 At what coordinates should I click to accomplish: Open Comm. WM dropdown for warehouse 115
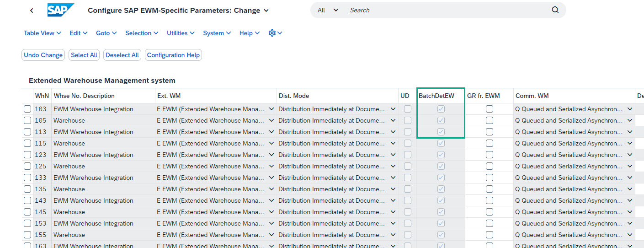click(630, 143)
